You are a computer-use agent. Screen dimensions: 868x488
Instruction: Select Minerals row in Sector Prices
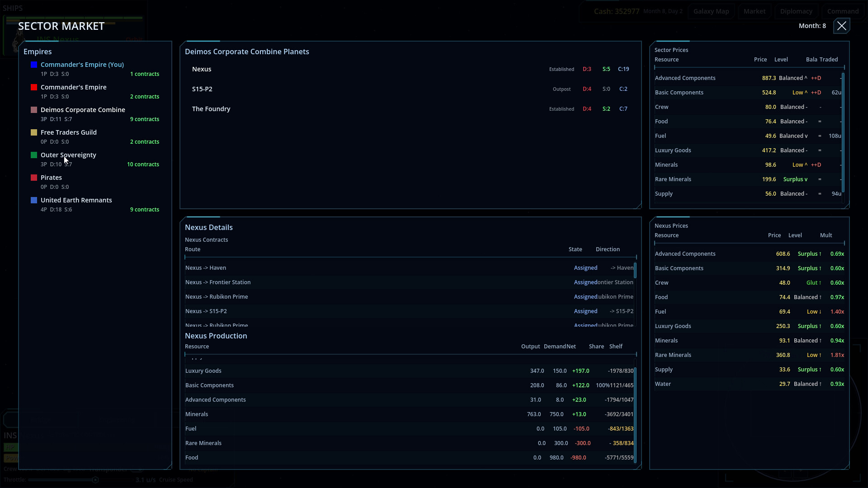coord(748,165)
